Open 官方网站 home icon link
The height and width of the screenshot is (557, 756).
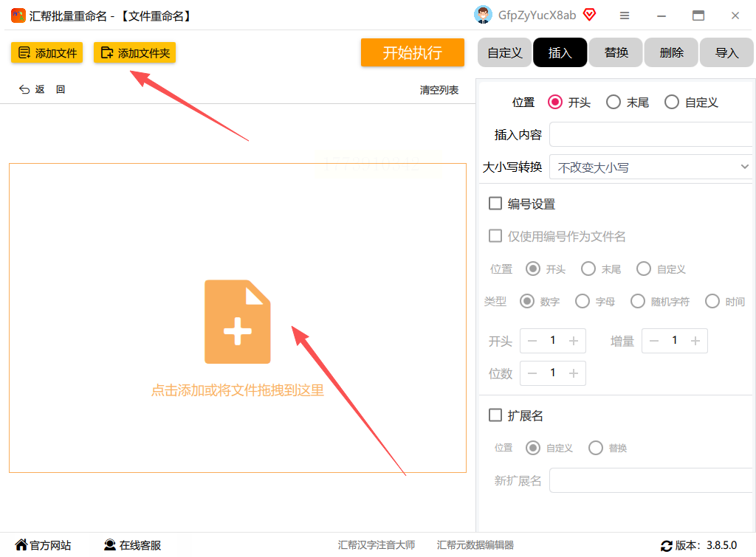click(21, 544)
